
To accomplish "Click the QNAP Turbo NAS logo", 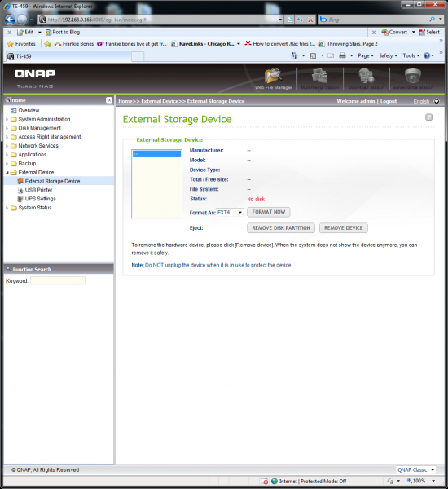I will [x=35, y=78].
